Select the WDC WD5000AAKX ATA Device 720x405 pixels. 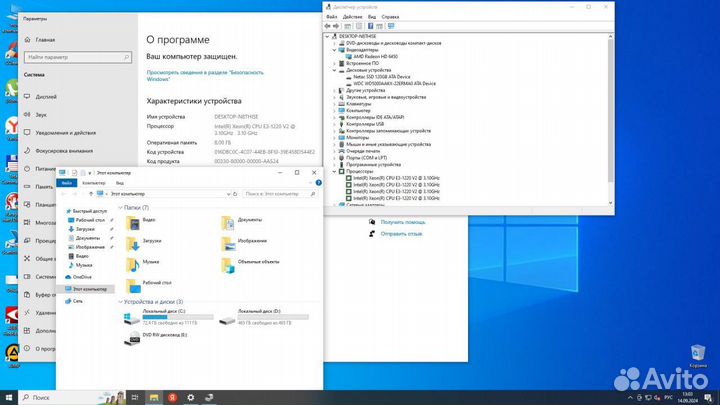point(394,84)
